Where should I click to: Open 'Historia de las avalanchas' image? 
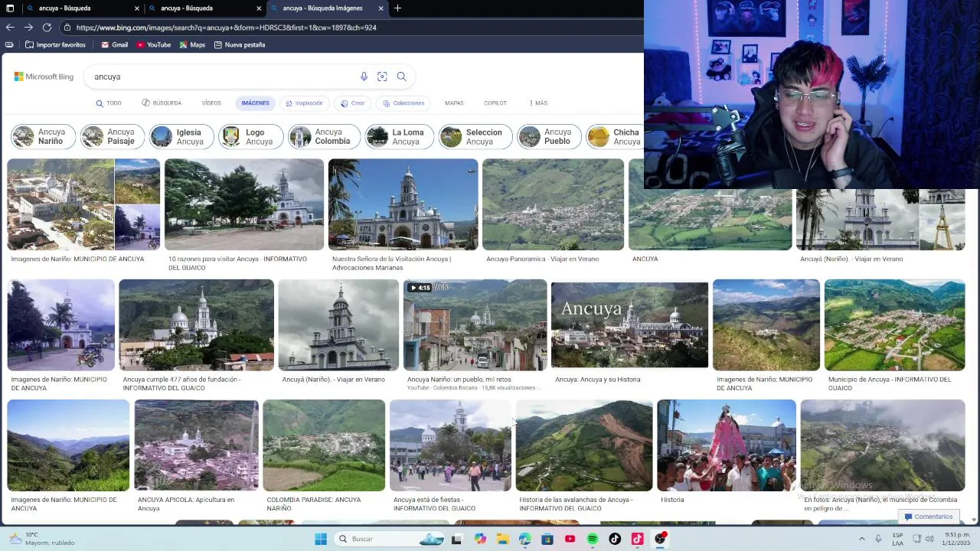click(x=583, y=445)
